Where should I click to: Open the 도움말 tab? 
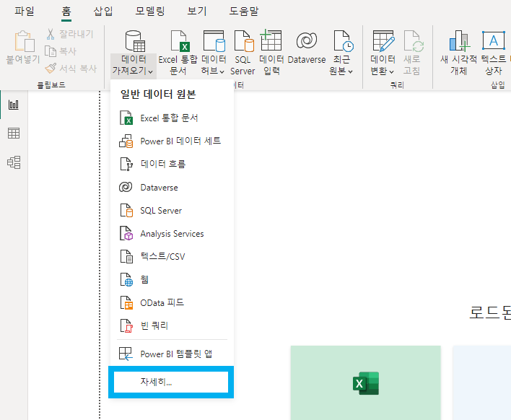244,11
